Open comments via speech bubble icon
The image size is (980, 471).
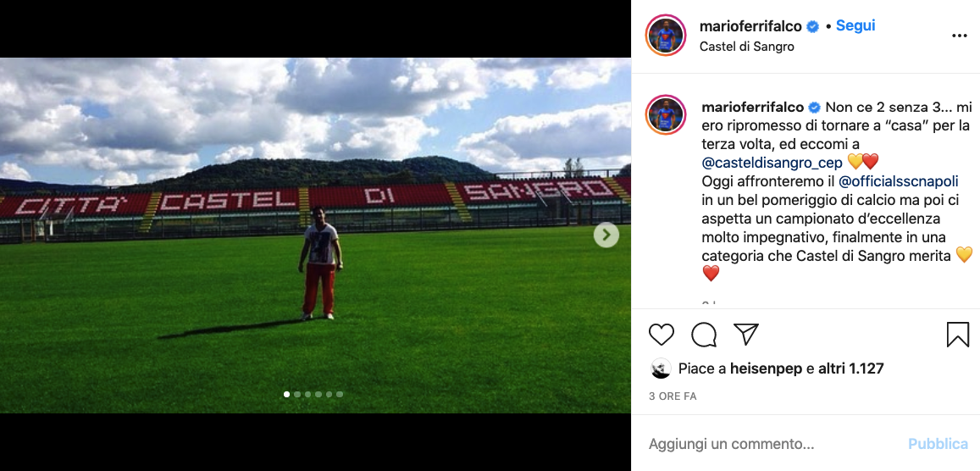tap(704, 335)
